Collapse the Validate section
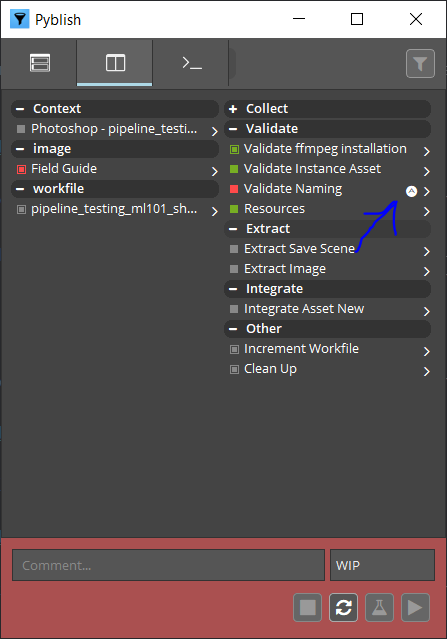Screen dimensions: 447x639 tap(233, 129)
